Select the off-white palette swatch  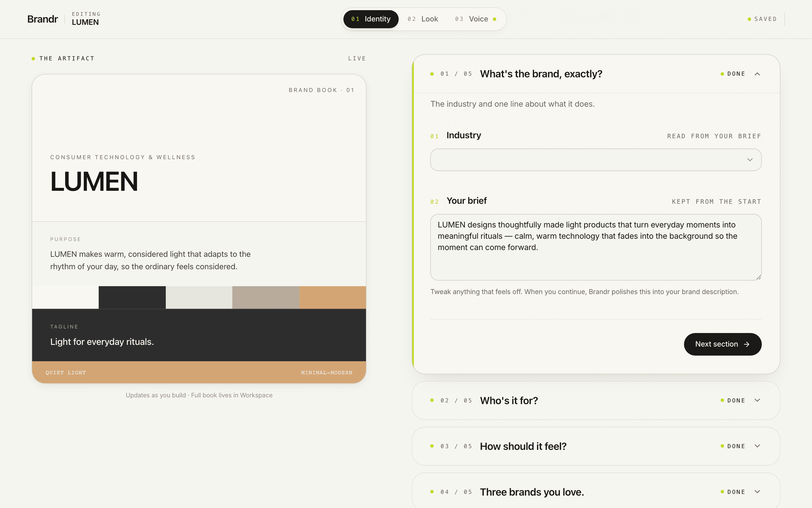point(65,297)
